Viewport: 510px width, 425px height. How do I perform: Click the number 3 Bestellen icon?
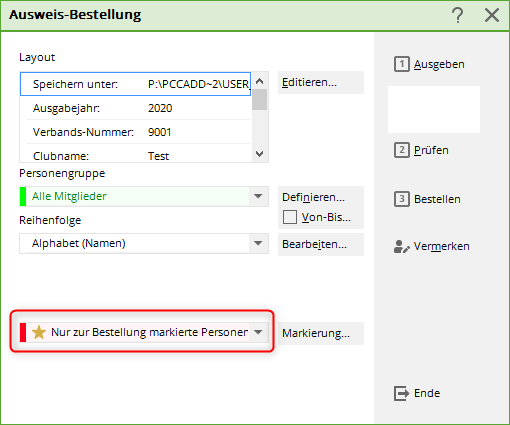tap(402, 199)
